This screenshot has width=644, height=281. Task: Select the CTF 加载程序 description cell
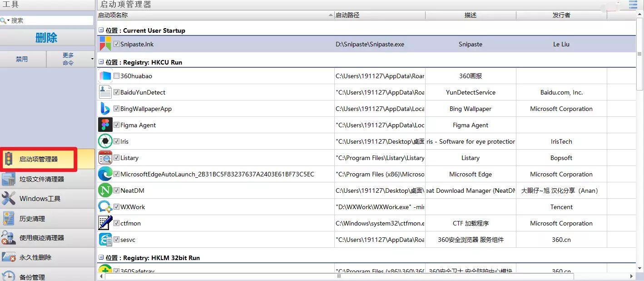point(471,223)
